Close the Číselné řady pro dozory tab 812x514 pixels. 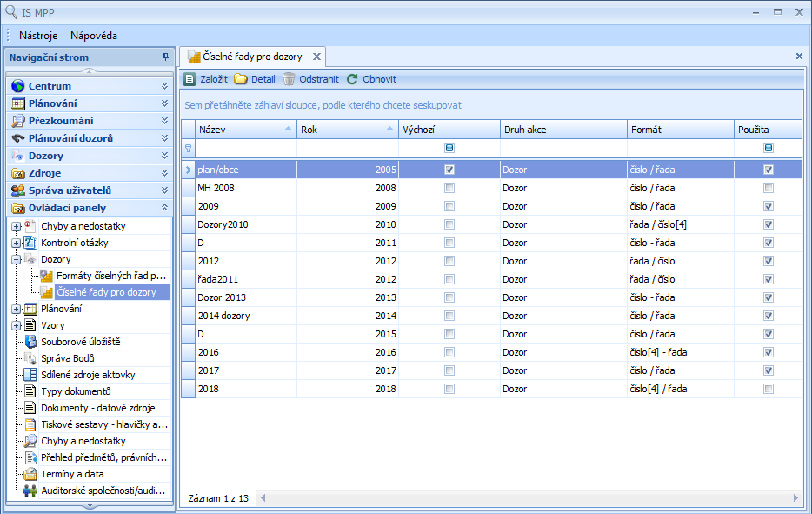point(316,57)
